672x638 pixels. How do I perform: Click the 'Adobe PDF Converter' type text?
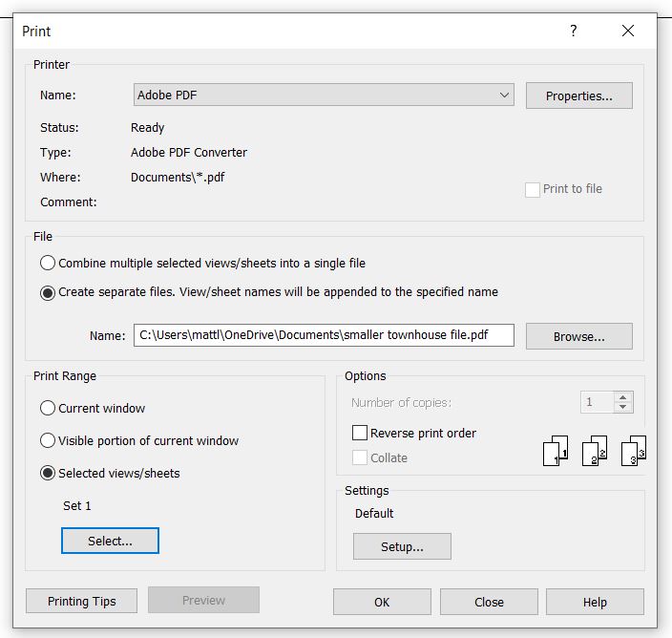tap(189, 152)
